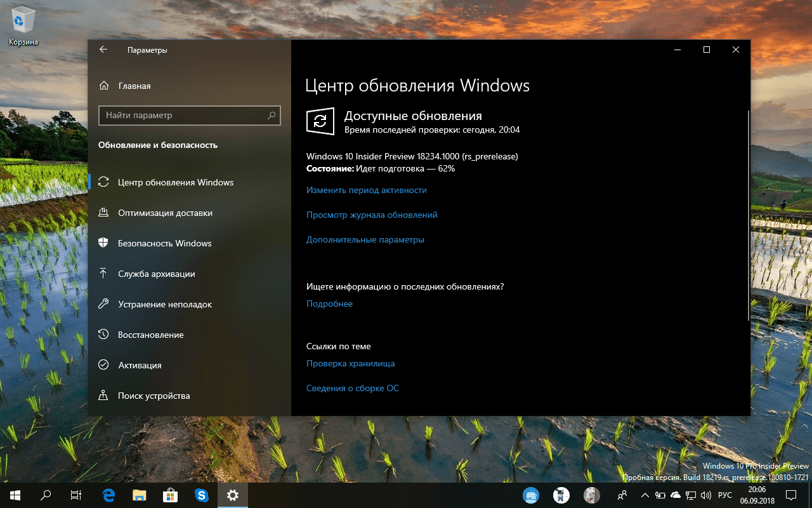Launch Microsoft Edge from the taskbar

[x=108, y=495]
